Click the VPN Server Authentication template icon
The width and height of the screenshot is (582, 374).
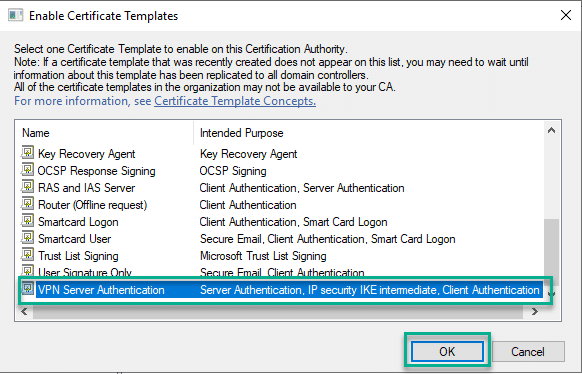click(27, 289)
